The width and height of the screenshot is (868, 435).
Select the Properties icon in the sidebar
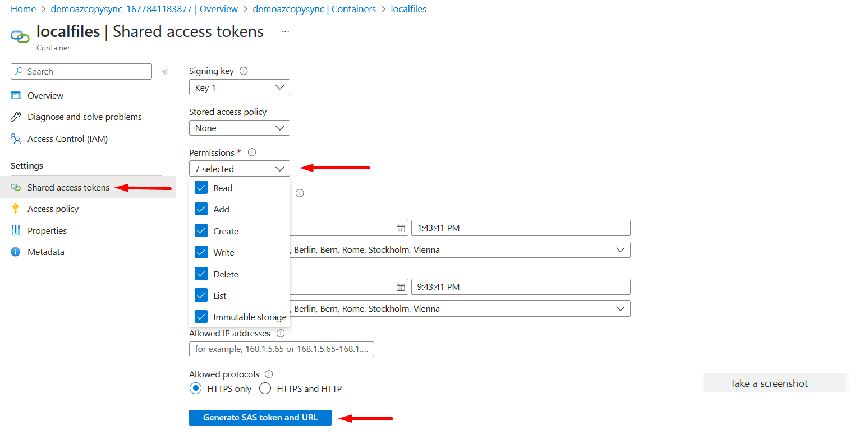pos(16,230)
